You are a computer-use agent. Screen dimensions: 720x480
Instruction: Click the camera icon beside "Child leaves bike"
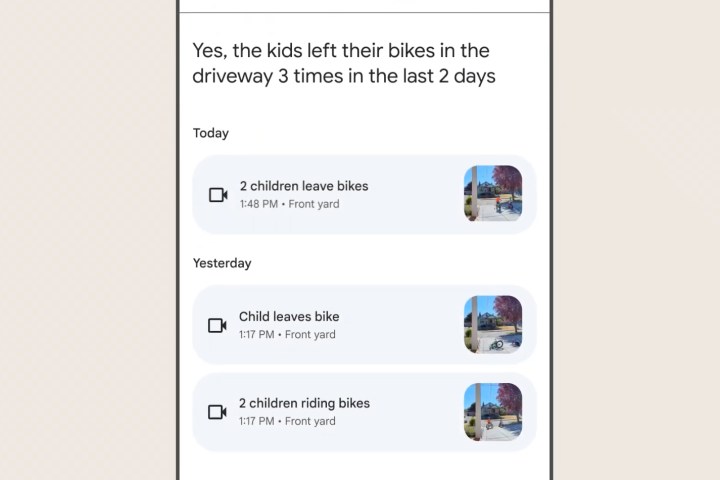pos(217,326)
